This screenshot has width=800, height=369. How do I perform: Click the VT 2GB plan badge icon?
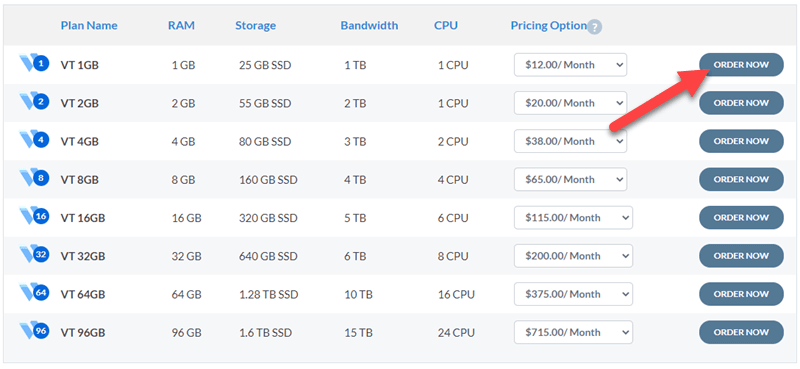[x=34, y=102]
